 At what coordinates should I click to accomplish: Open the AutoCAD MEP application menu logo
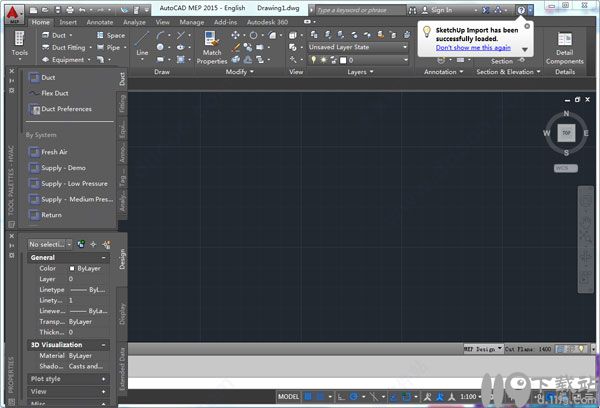click(14, 14)
